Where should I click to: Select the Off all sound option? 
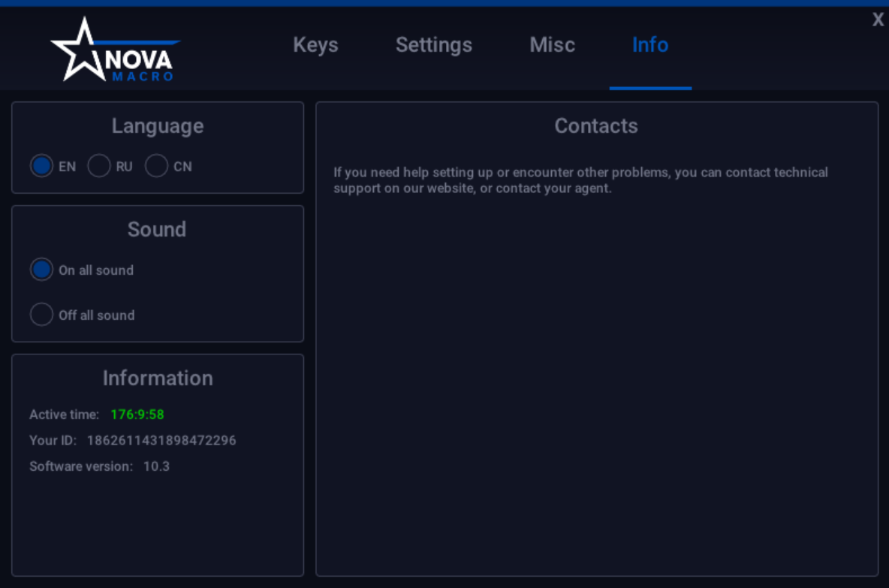(x=41, y=315)
